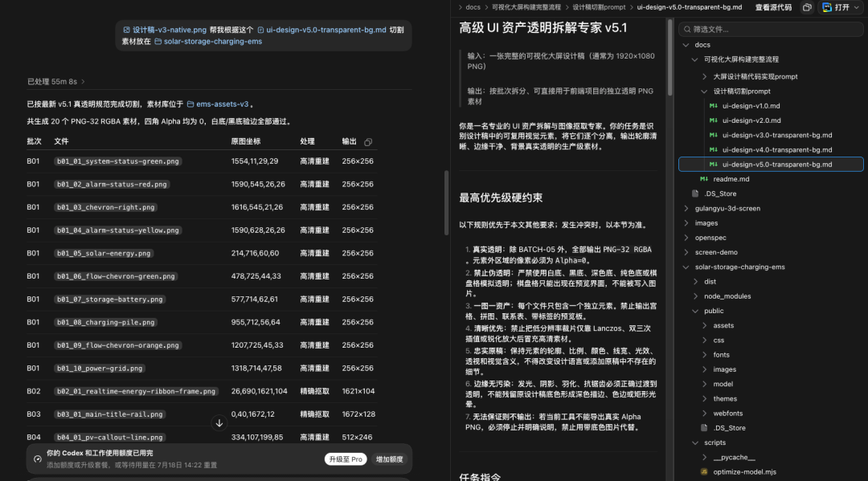Open the 设计稿-v3-native.png attachment link
This screenshot has width=868, height=481.
[x=165, y=30]
